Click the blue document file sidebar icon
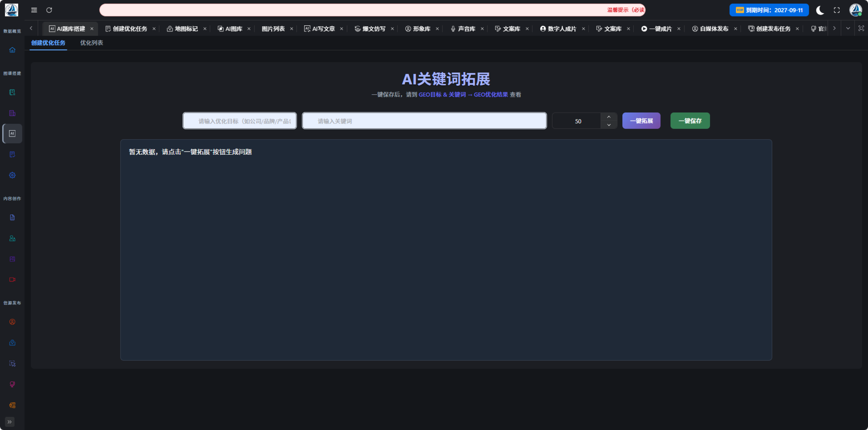The height and width of the screenshot is (430, 868). coord(12,217)
